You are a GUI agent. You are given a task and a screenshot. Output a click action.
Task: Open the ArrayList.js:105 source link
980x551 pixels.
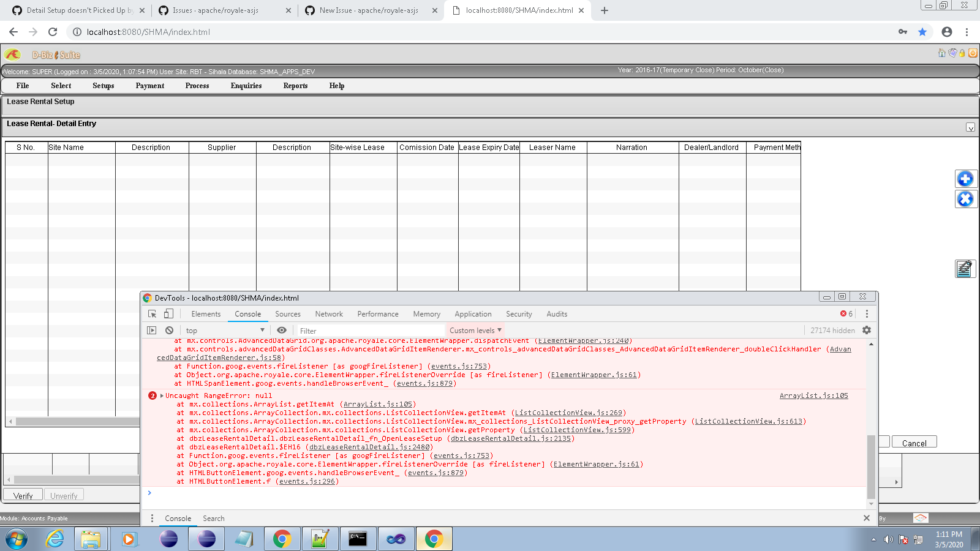[814, 395]
